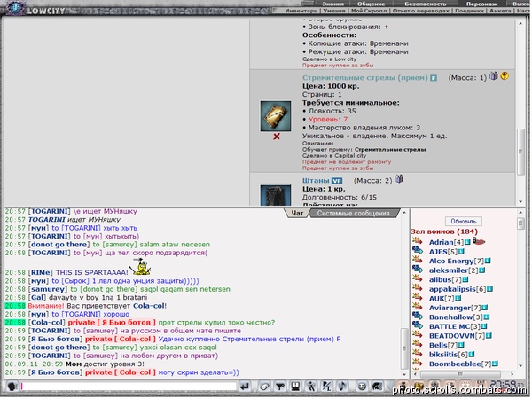Click into the chat message input field

coord(129,387)
